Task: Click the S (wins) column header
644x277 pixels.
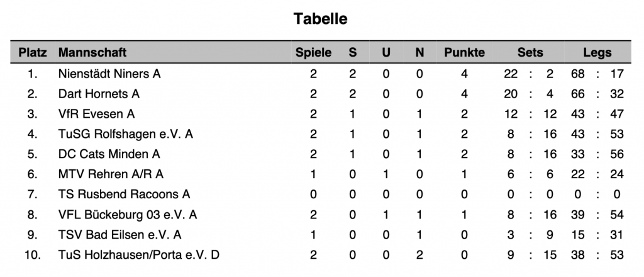Action: pos(352,53)
